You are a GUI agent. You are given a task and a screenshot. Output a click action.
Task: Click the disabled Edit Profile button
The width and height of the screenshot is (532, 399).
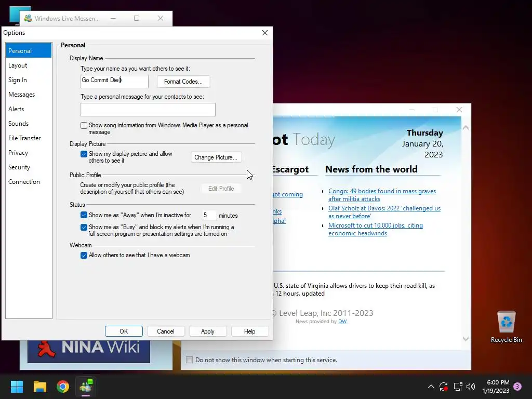221,188
